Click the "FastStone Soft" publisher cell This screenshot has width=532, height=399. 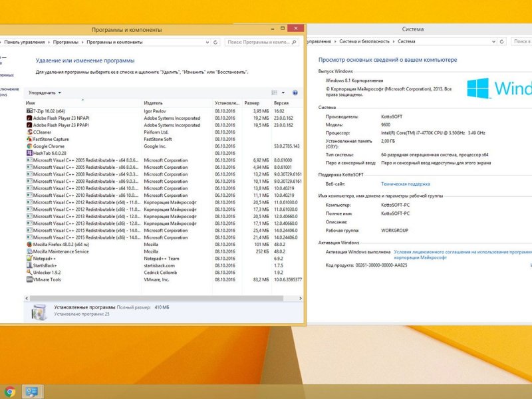click(x=158, y=139)
